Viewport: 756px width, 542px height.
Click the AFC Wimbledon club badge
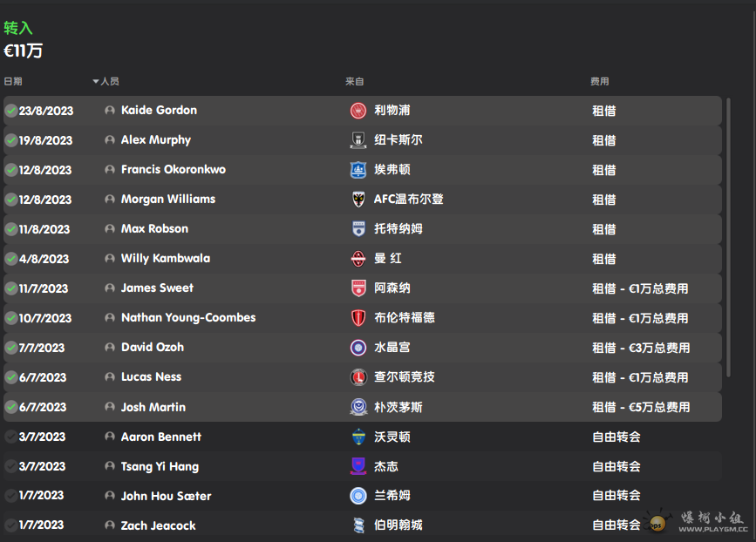358,200
